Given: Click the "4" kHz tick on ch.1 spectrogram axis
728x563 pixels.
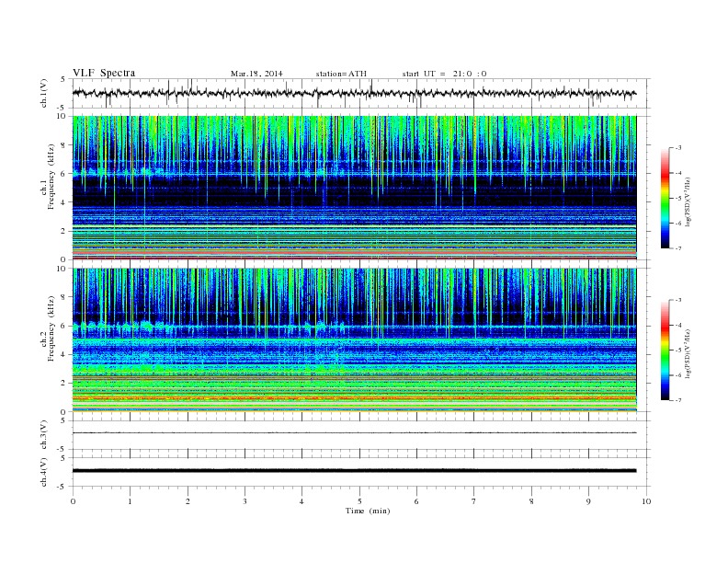Looking at the screenshot, I should coord(63,202).
